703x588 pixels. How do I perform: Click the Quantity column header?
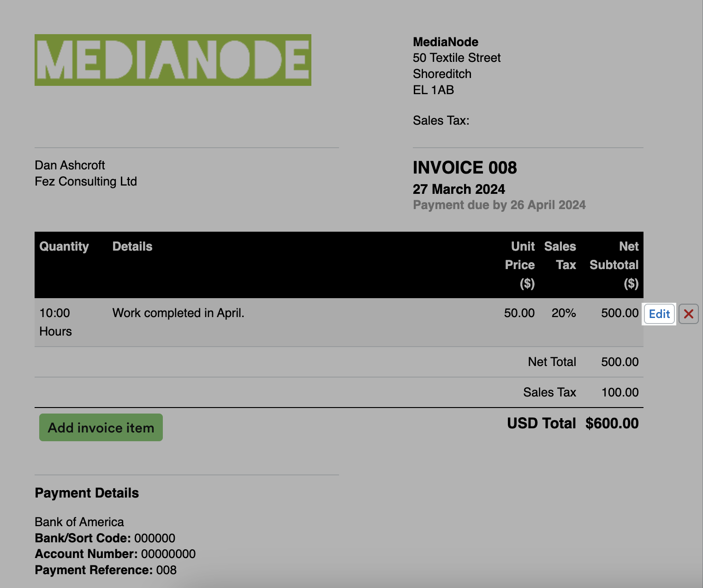point(64,246)
